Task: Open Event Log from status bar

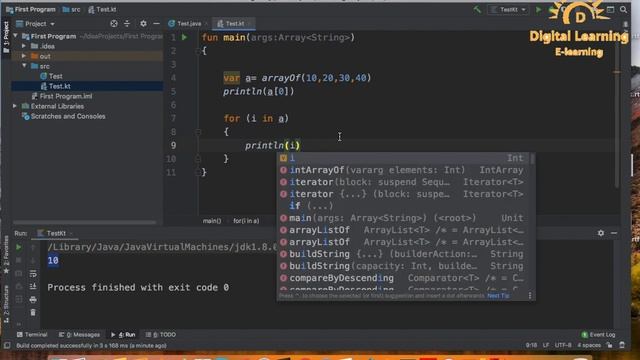Action: tap(598, 335)
